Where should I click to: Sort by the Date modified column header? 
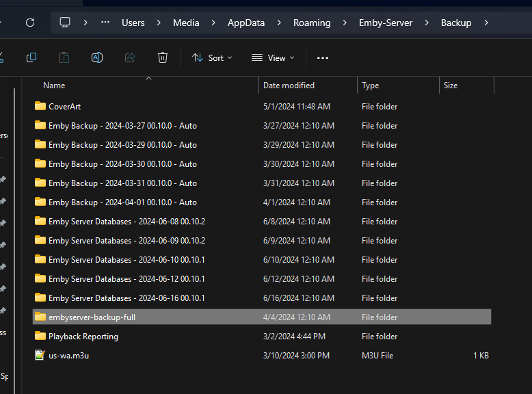289,86
